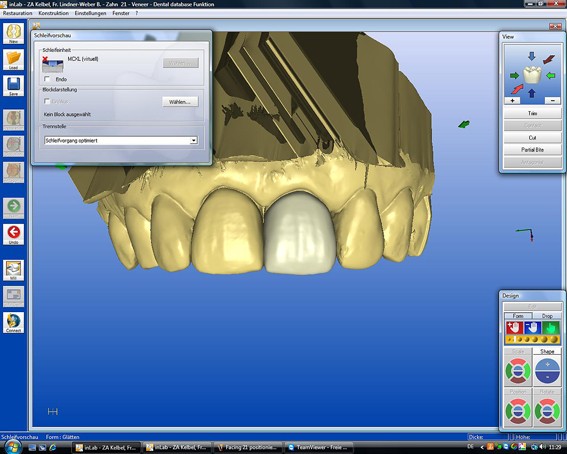The height and width of the screenshot is (454, 567).
Task: Select the blue remove-material hand tool
Action: point(532,327)
